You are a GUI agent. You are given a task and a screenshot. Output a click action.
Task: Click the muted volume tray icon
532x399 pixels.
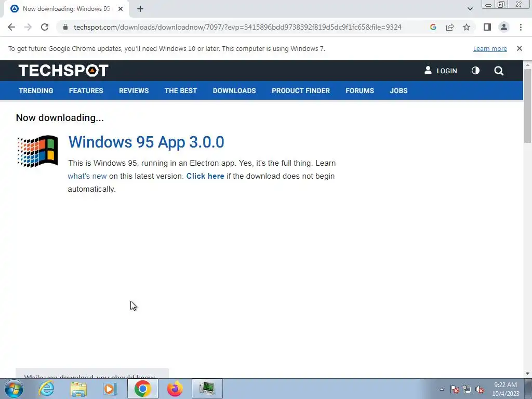(480, 389)
